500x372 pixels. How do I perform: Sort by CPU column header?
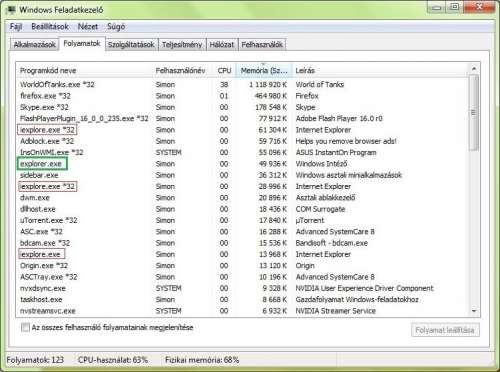click(x=224, y=70)
